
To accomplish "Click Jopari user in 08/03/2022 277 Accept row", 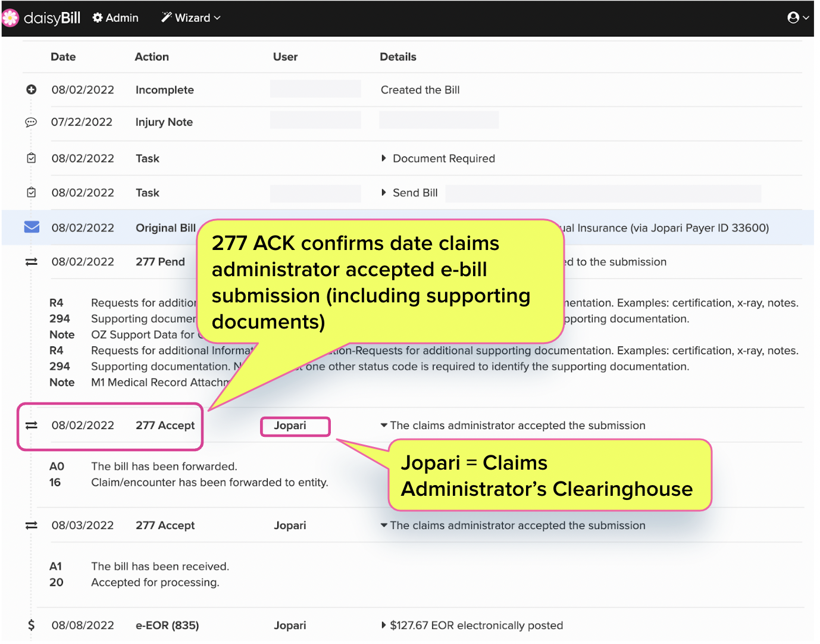I will 290,526.
